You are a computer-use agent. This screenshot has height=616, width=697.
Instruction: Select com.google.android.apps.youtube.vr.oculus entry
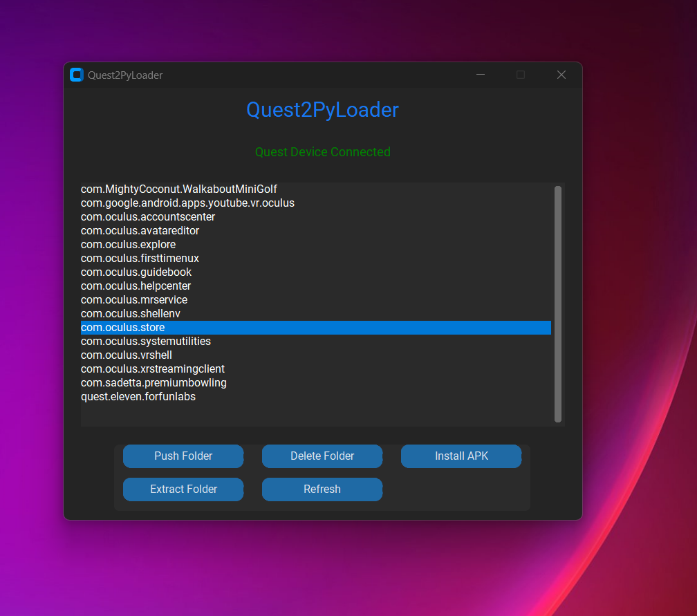315,203
